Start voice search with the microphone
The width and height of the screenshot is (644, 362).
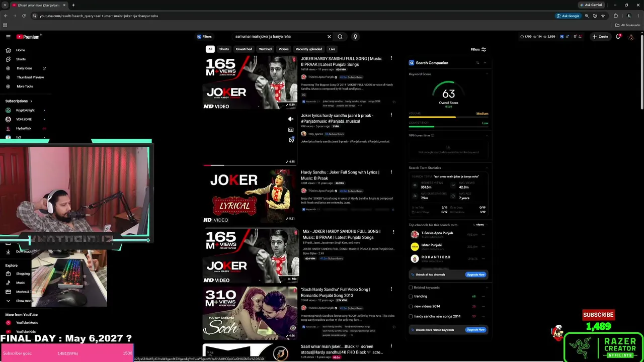click(355, 37)
